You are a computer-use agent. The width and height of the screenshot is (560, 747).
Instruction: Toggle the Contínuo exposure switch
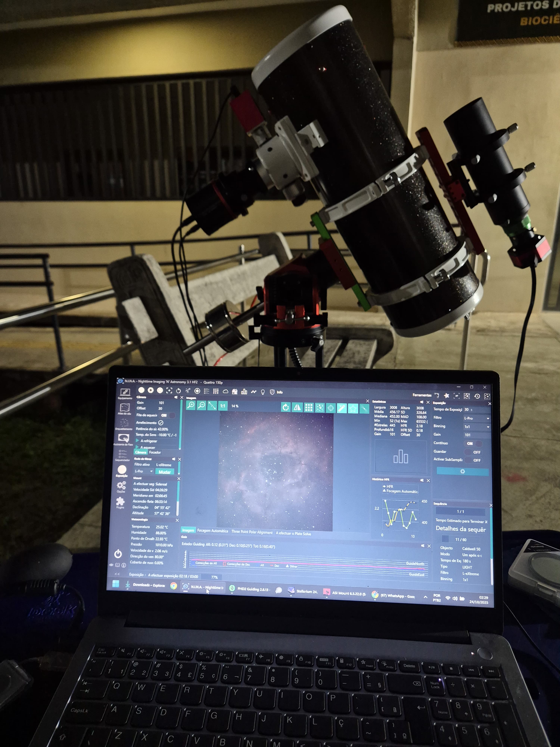473,443
